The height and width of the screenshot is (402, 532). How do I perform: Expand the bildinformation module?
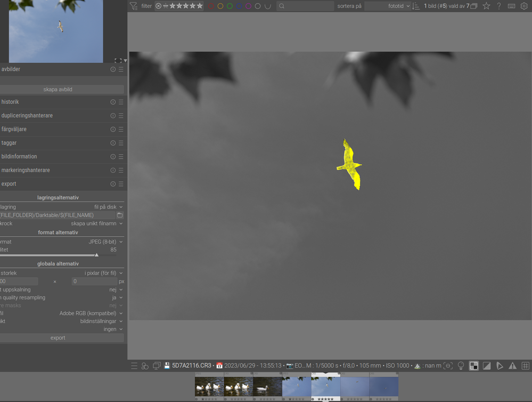53,157
